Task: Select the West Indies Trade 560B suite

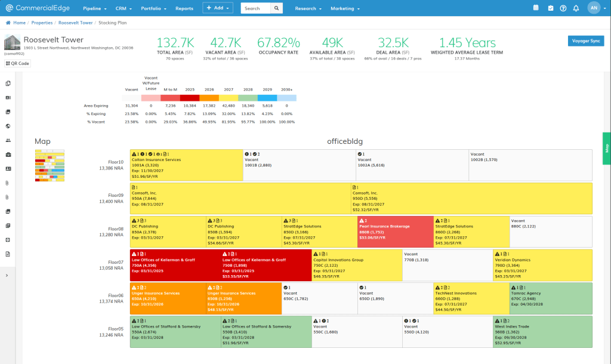Action: [x=543, y=332]
